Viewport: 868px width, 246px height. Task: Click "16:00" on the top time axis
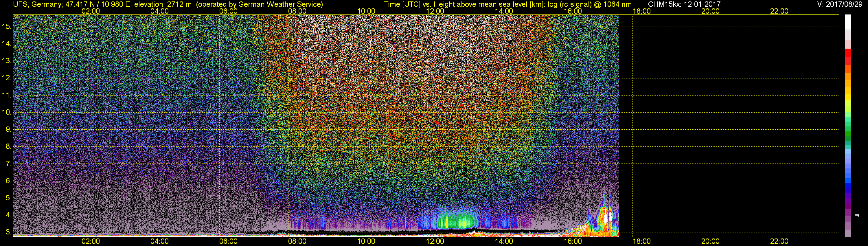(x=573, y=11)
